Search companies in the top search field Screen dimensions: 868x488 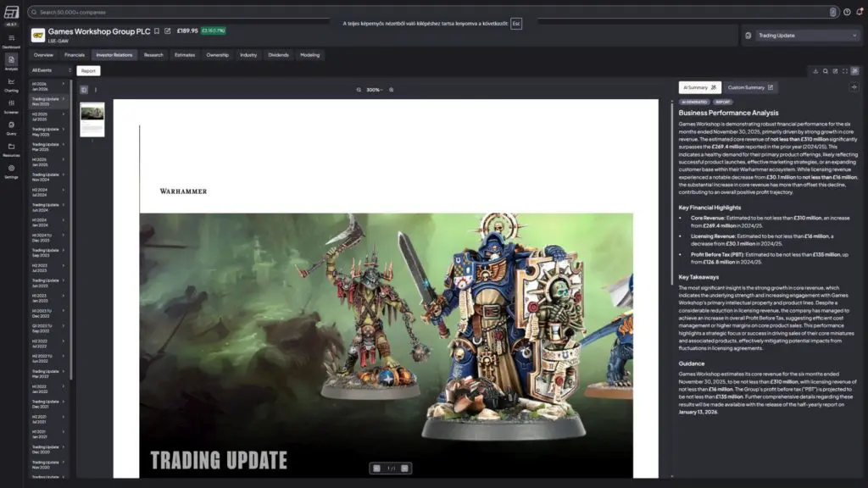pyautogui.click(x=433, y=12)
